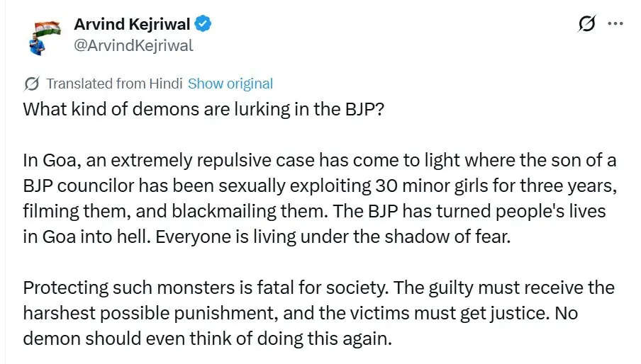Click the 'Show original' link
Screen dimensions: 641x364
230,84
